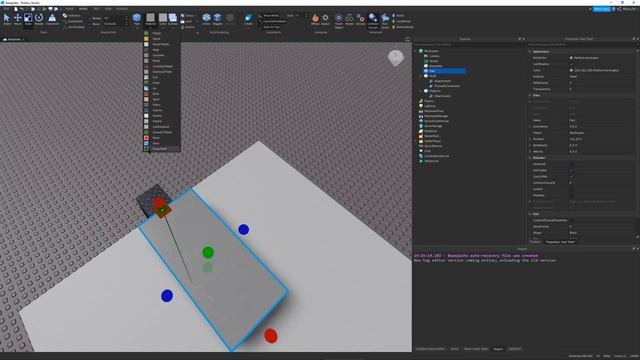This screenshot has width=640, height=360.
Task: Insert a new Part with the Part icon
Action: pos(137,18)
